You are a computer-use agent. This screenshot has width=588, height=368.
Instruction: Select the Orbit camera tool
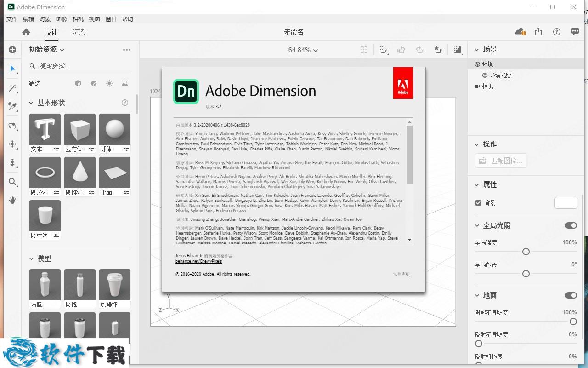click(12, 126)
